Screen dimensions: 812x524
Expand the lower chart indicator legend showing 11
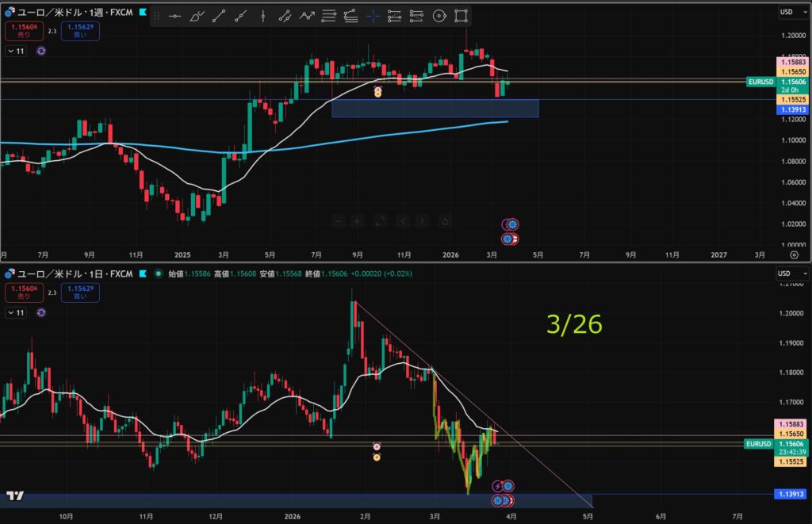click(x=16, y=313)
